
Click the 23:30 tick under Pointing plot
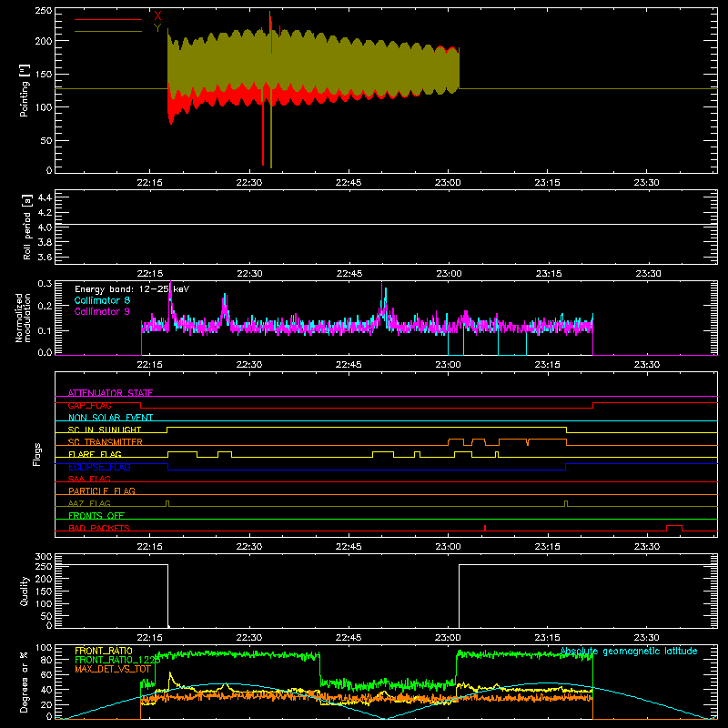point(646,183)
